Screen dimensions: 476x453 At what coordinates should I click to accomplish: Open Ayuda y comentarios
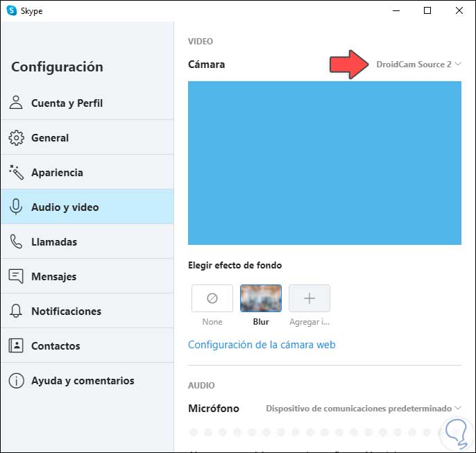click(x=87, y=380)
